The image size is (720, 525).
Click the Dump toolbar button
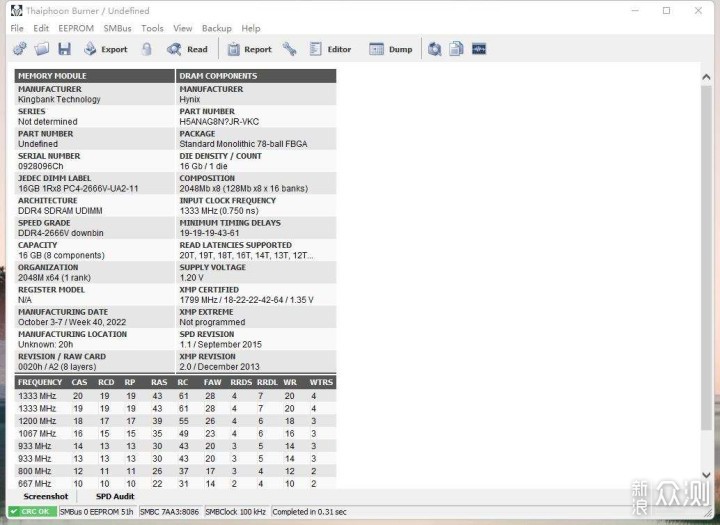[x=391, y=49]
